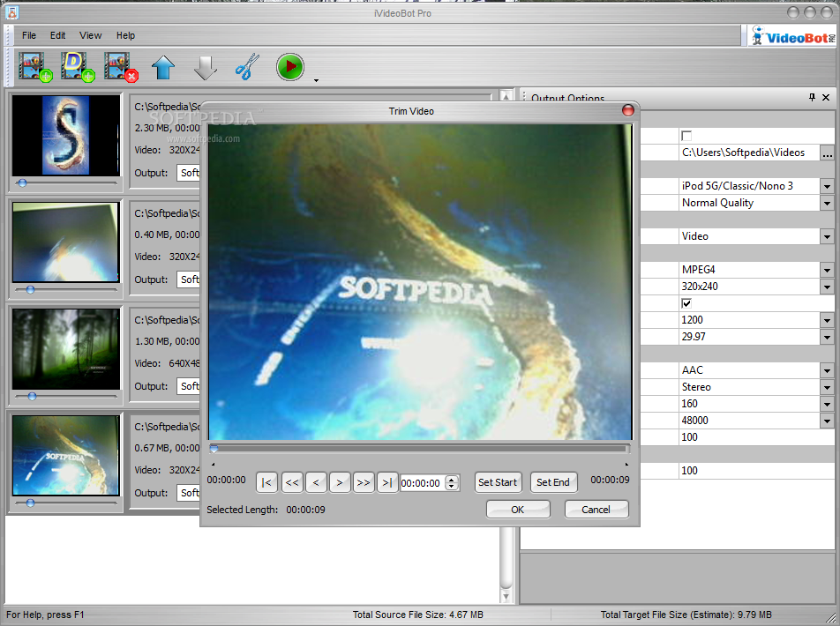Click scroll down arrow of video list
840x626 pixels.
pyautogui.click(x=506, y=596)
